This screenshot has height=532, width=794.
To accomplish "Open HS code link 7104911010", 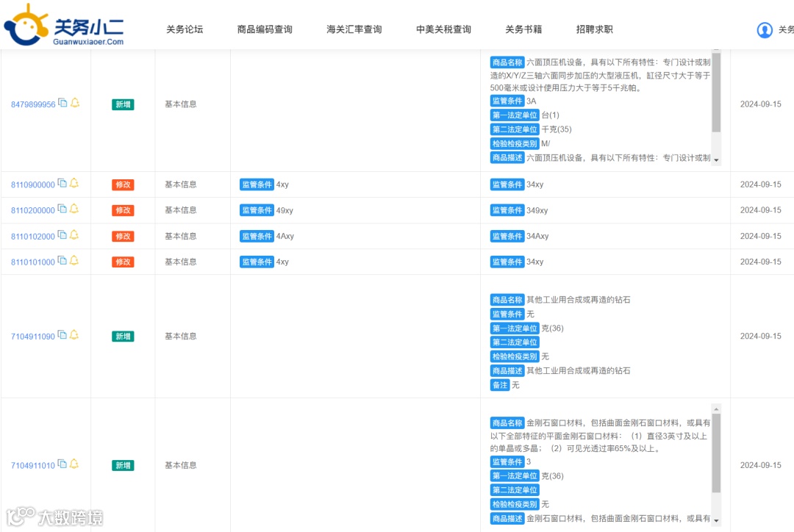I will coord(33,466).
